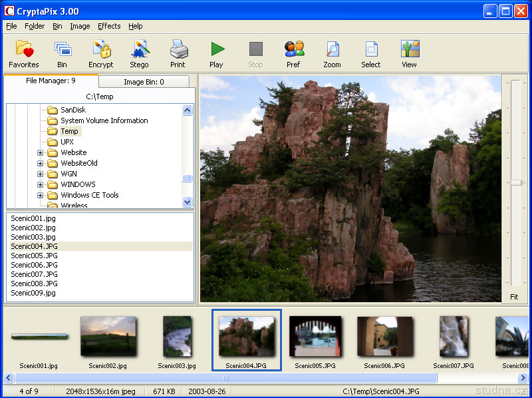
Task: Open the Stego tool
Action: pos(139,53)
